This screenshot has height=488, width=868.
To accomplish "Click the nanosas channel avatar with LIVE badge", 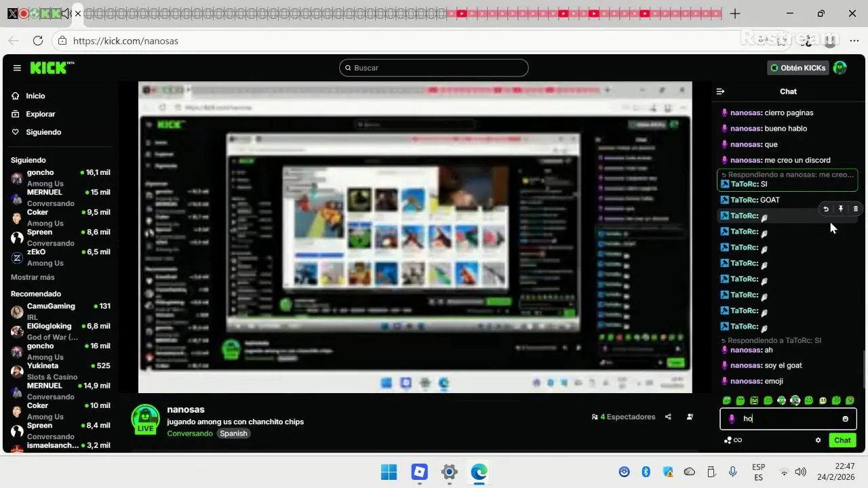I will tap(145, 420).
